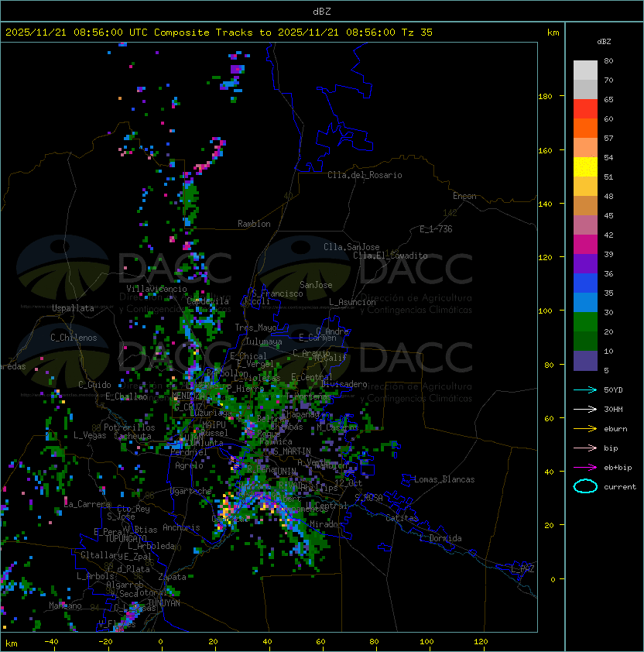644x652 pixels.
Task: Pick the bright green 30-20 dBZ swatch
Action: pos(585,321)
